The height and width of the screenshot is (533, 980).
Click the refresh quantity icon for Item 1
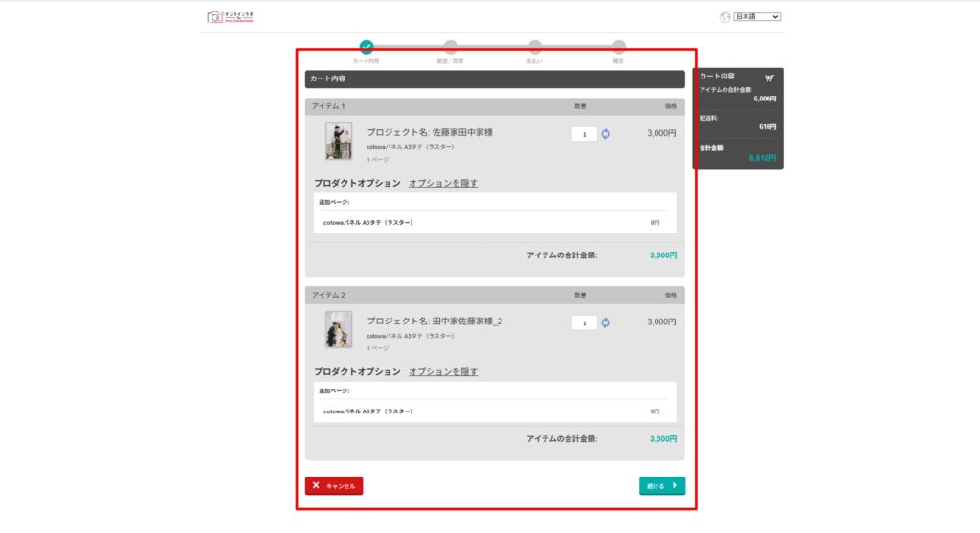(605, 134)
